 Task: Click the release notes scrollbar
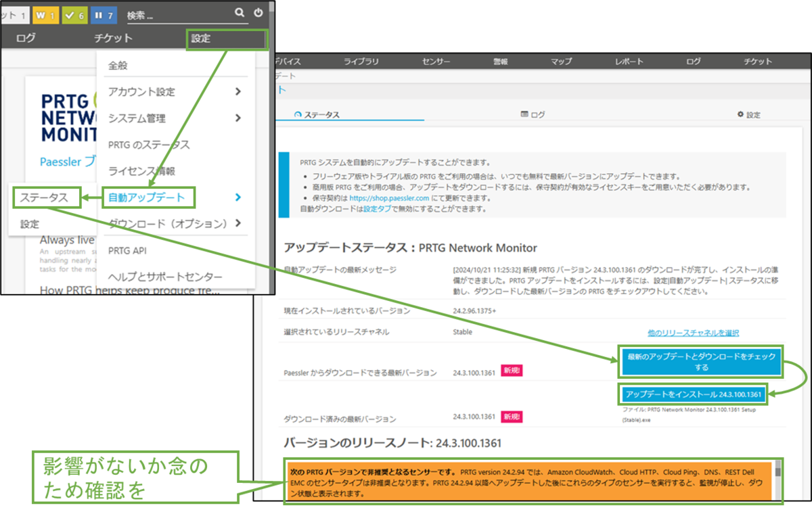click(778, 480)
